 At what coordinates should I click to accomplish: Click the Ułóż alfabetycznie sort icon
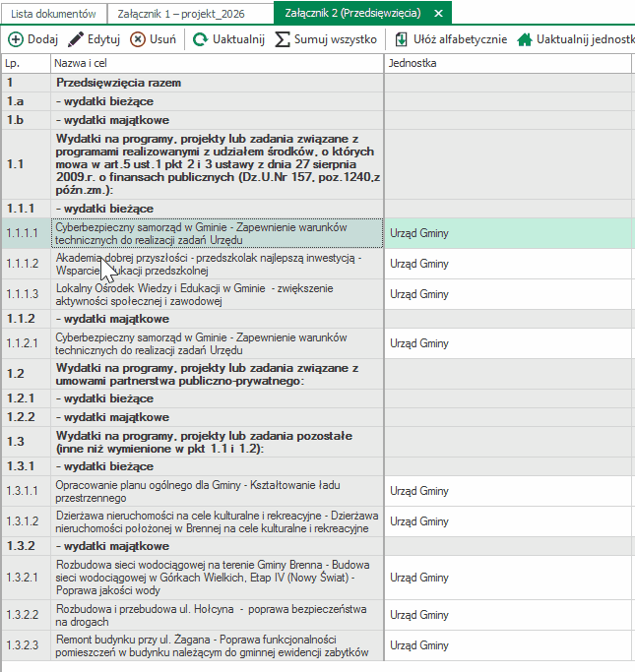point(402,39)
